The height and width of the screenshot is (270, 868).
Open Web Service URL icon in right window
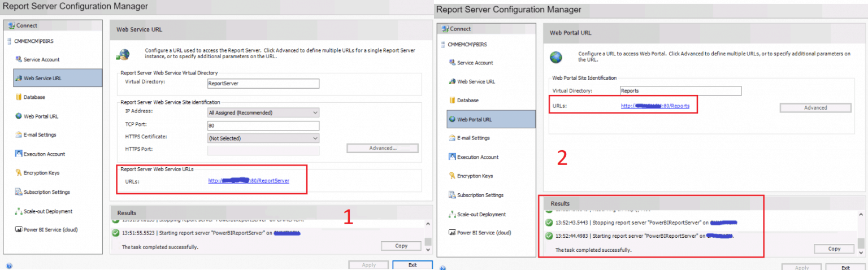452,81
